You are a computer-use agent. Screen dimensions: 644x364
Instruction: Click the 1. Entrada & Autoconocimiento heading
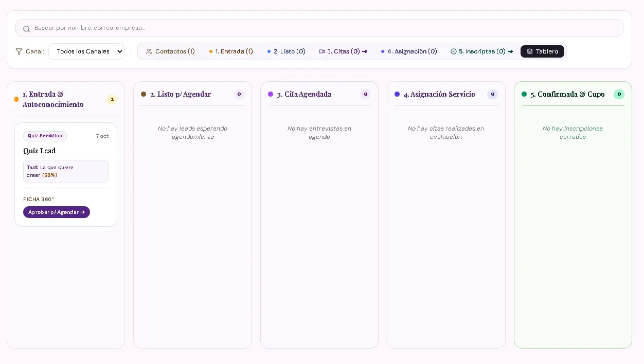pyautogui.click(x=53, y=99)
